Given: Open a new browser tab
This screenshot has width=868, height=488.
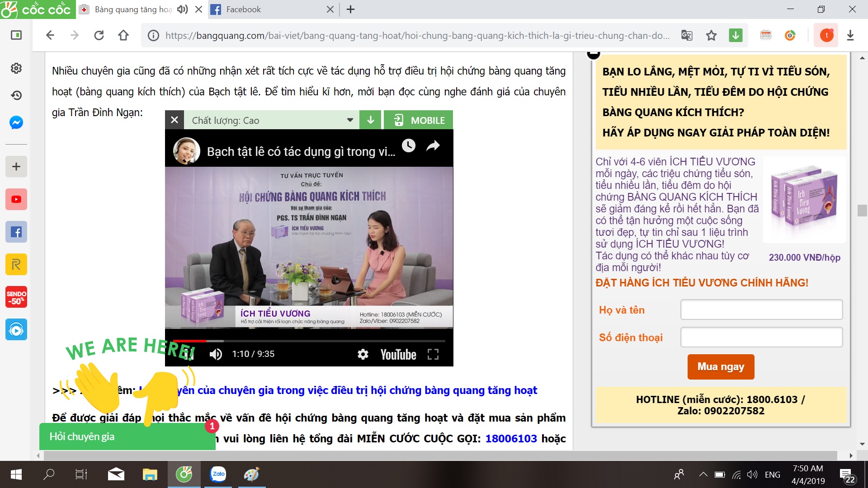Looking at the screenshot, I should (350, 9).
